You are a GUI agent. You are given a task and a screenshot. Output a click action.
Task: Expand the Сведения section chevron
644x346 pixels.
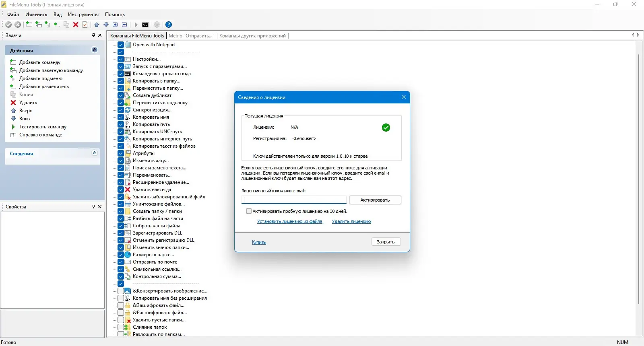coord(95,153)
